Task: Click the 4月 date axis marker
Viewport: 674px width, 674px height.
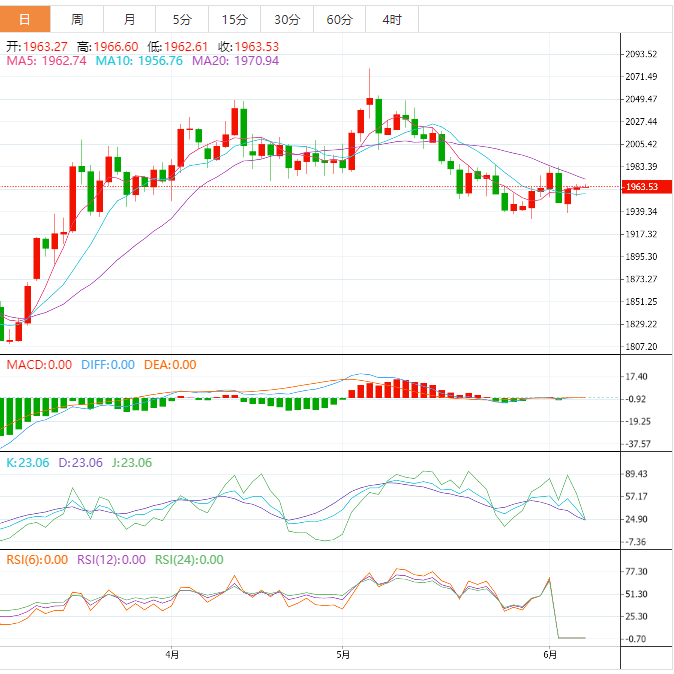Action: pos(173,656)
